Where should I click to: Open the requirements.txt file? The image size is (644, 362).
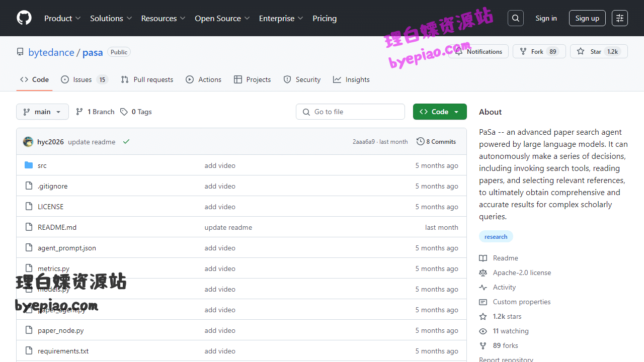pos(63,351)
